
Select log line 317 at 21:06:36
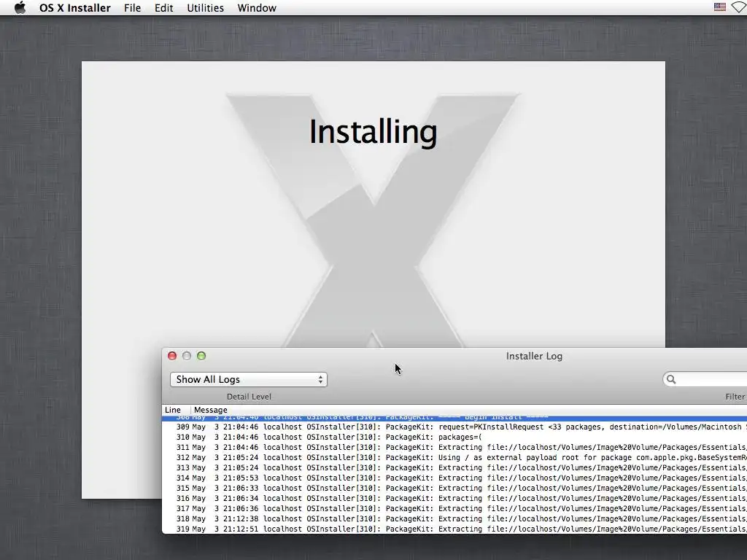[454, 508]
